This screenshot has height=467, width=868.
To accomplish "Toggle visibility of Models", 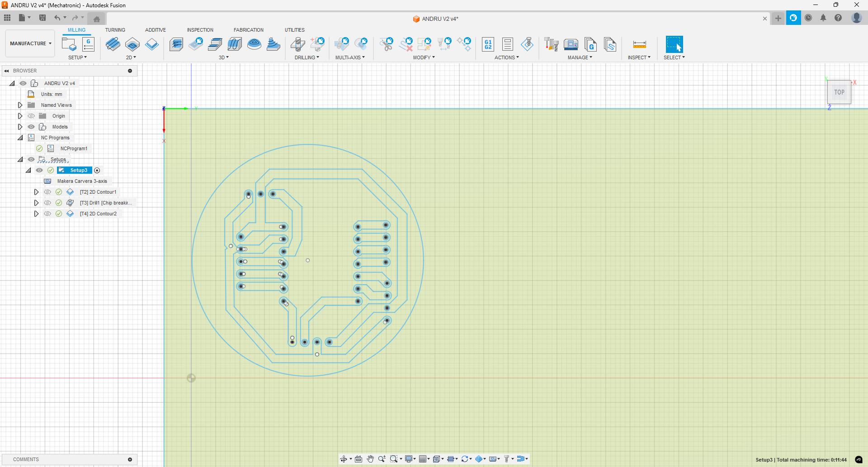I will click(31, 127).
